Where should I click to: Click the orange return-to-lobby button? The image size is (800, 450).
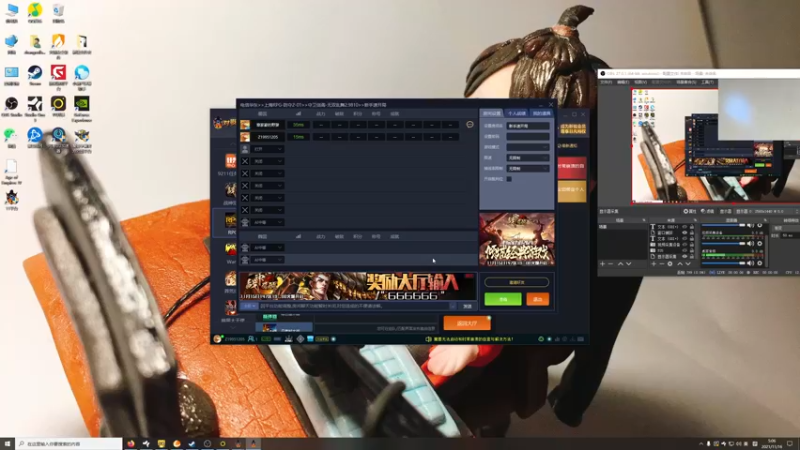pos(467,323)
